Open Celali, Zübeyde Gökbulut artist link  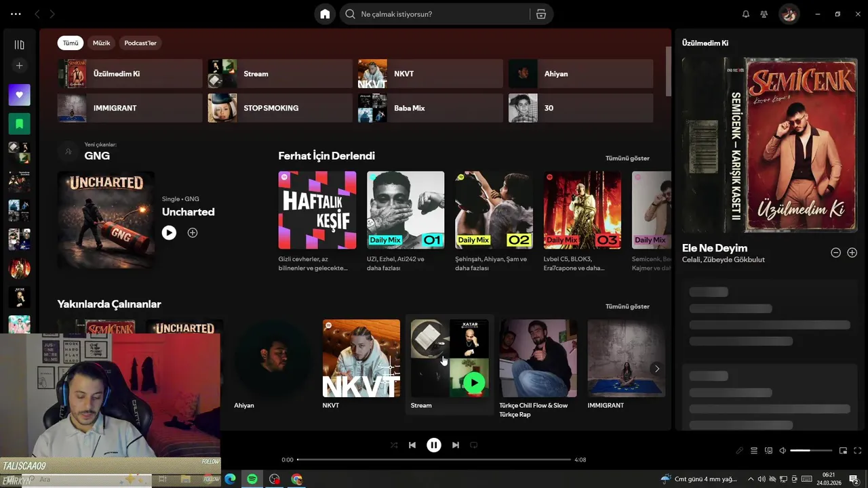coord(724,260)
